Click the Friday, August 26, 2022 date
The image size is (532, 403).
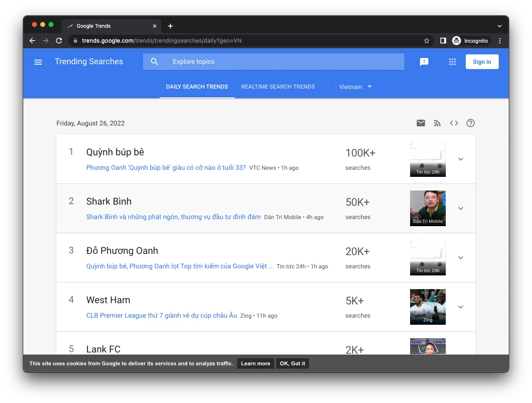(90, 123)
